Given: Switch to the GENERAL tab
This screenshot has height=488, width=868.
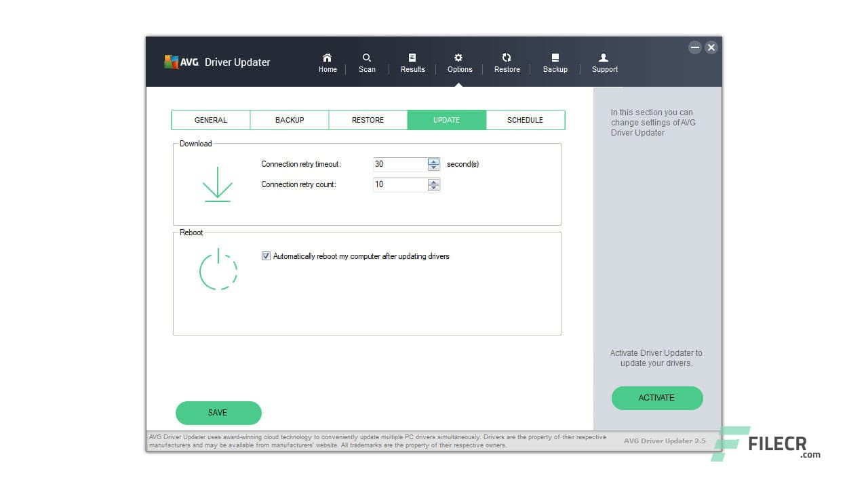Looking at the screenshot, I should (210, 120).
